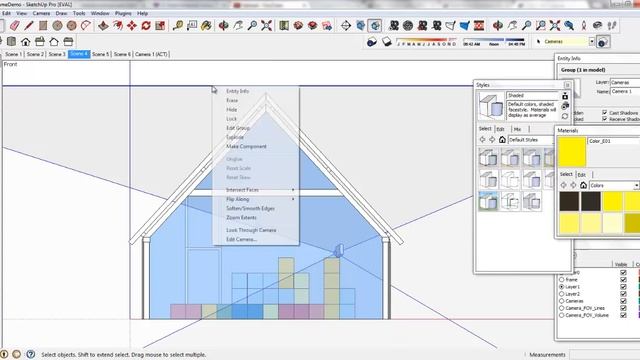Select the Rectangle drawing tool
This screenshot has width=640, height=360.
[x=43, y=26]
